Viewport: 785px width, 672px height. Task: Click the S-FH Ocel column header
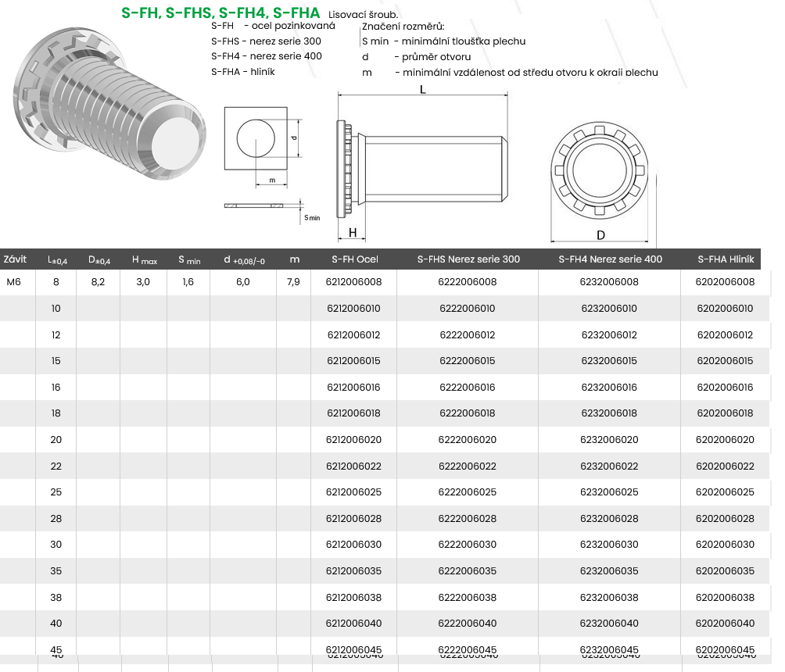pyautogui.click(x=354, y=259)
